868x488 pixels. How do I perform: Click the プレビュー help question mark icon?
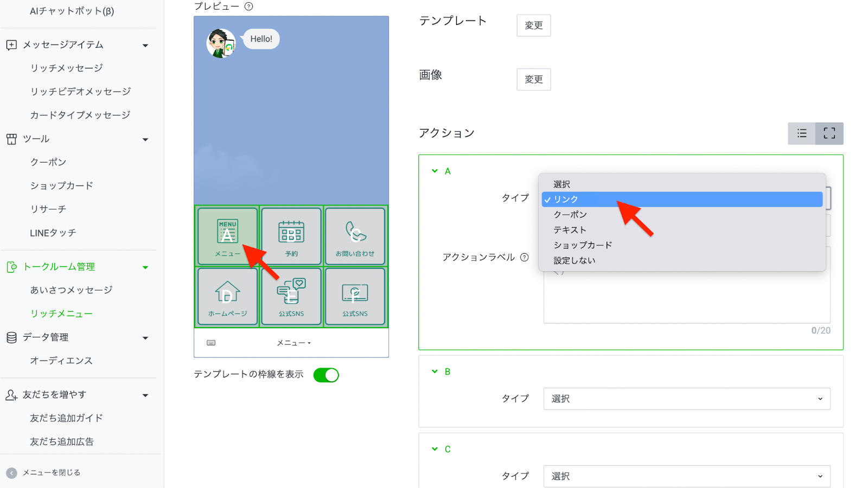pos(248,7)
